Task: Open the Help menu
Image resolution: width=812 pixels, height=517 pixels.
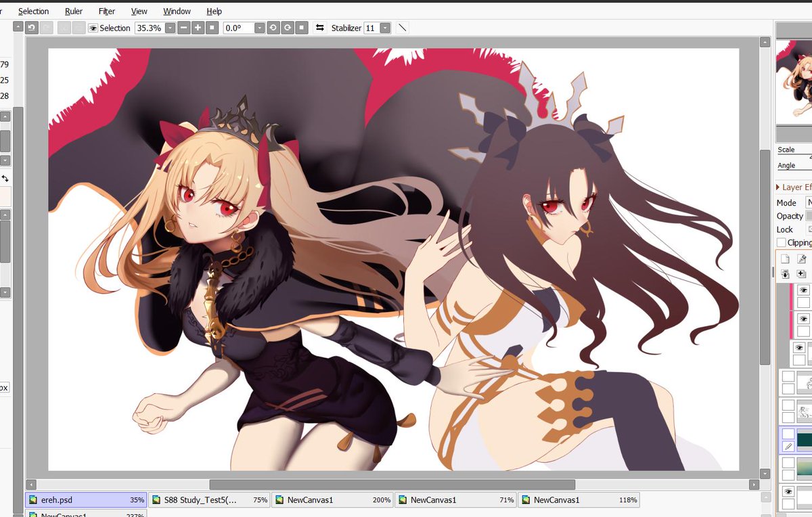Action: tap(214, 11)
